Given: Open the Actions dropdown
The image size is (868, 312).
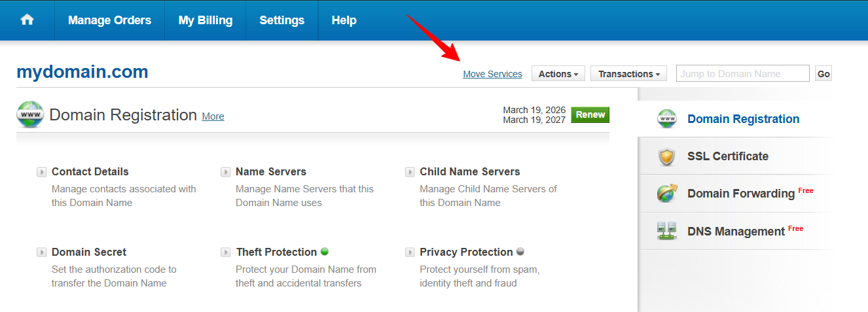Looking at the screenshot, I should (x=558, y=74).
